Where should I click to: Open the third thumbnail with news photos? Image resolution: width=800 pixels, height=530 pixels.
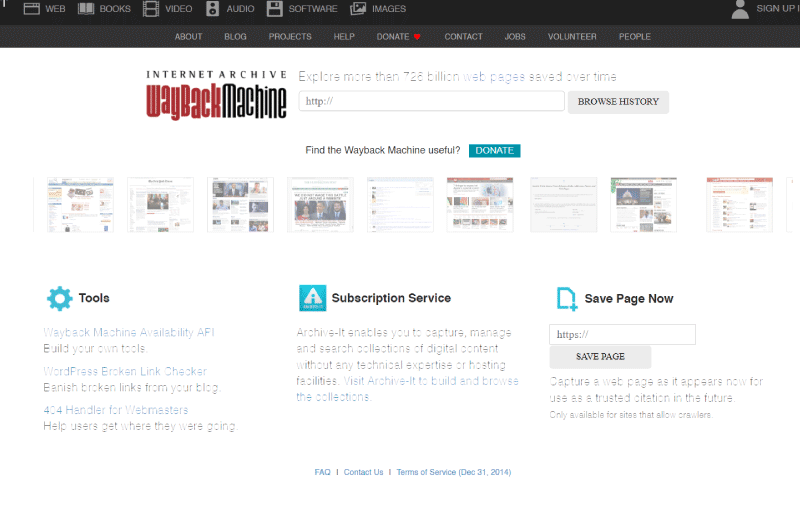pos(240,205)
